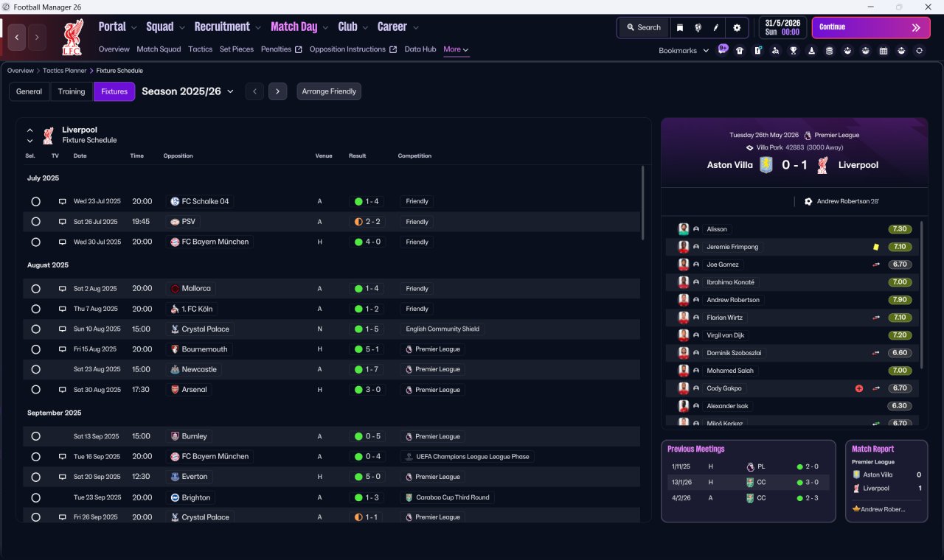Go forward with the right arrow button
This screenshot has width=944, height=560.
(37, 37)
